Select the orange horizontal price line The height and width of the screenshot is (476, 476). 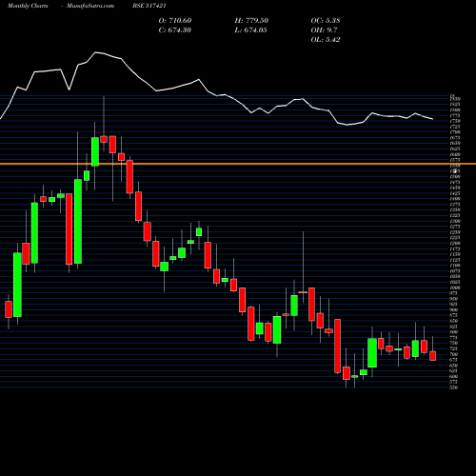coord(238,164)
